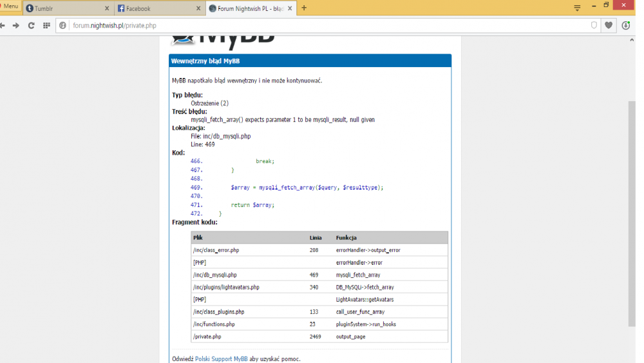The image size is (644, 363).
Task: Open the Speed Dial grid icon
Action: pyautogui.click(x=46, y=26)
